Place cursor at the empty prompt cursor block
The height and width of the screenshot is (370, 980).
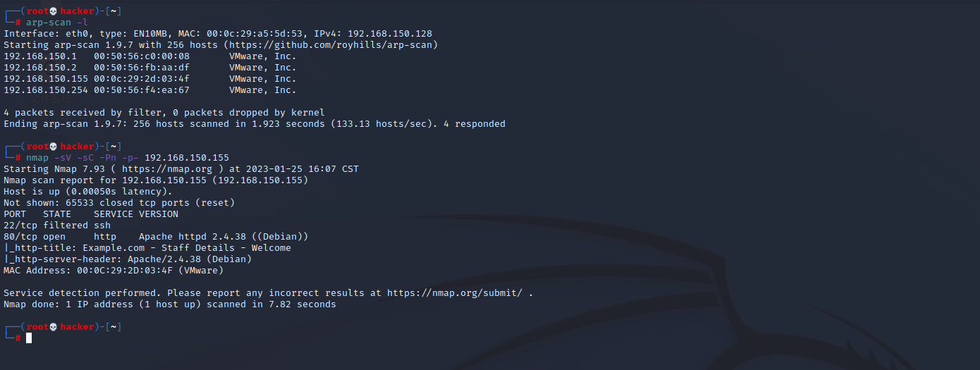29,338
